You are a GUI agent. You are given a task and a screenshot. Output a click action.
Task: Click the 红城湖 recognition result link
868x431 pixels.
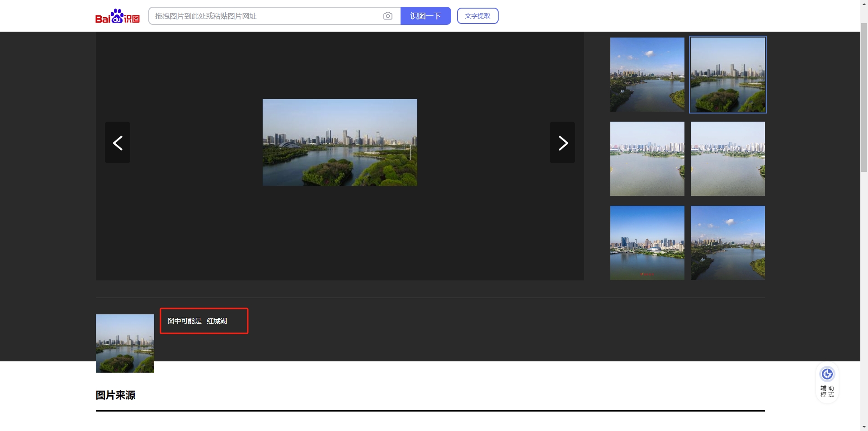[x=217, y=321]
